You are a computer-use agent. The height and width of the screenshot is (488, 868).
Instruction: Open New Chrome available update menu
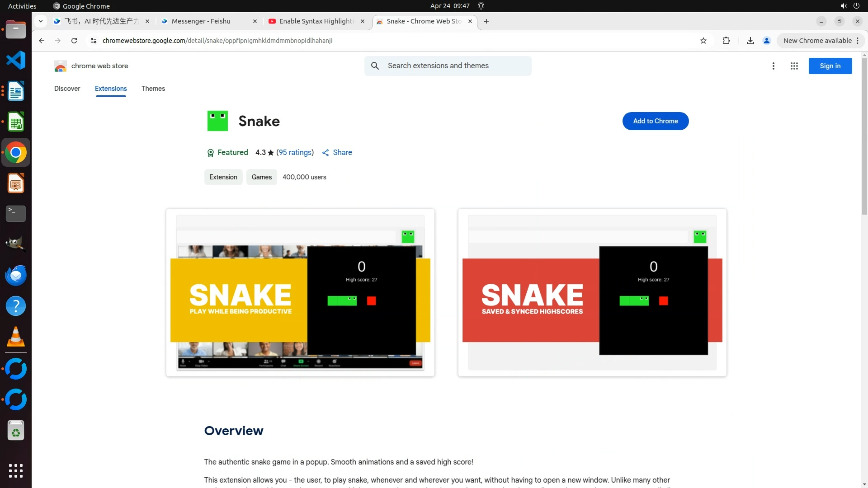(x=821, y=41)
